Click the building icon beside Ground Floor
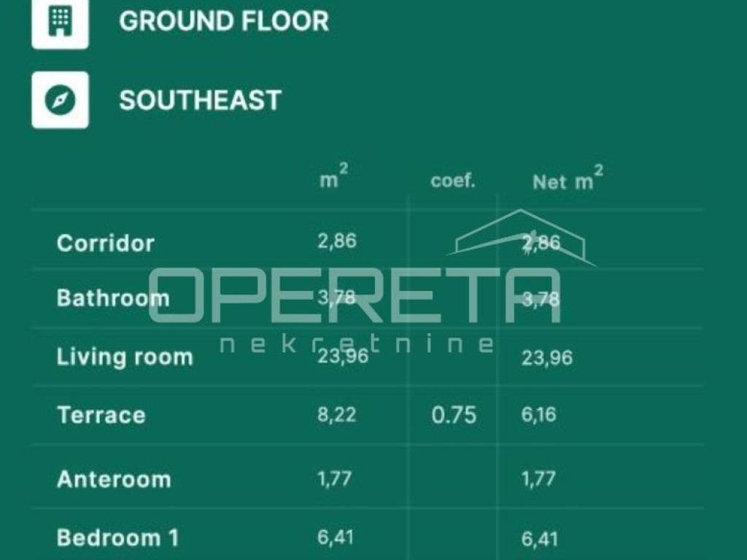Viewport: 747px width, 560px height. point(60,23)
